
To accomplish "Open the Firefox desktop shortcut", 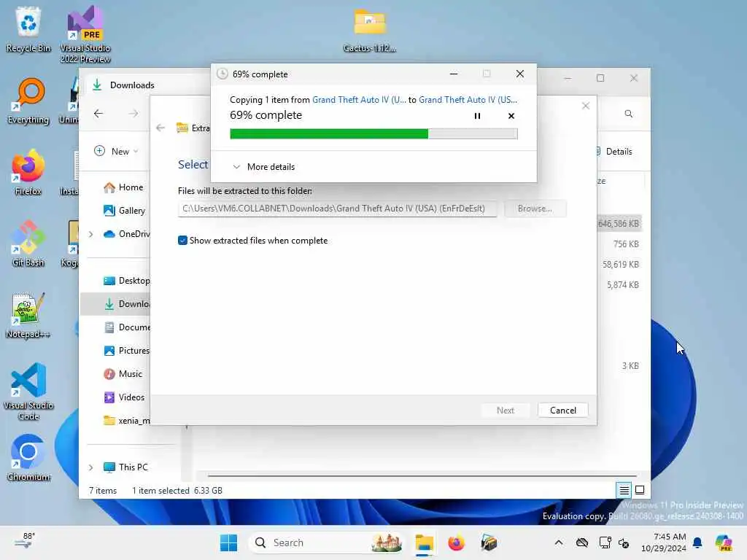I will click(28, 172).
